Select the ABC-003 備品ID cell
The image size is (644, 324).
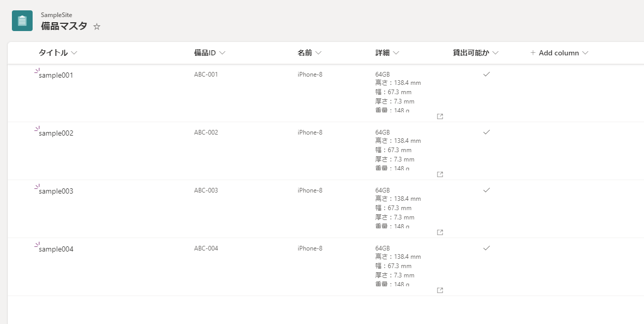(206, 190)
